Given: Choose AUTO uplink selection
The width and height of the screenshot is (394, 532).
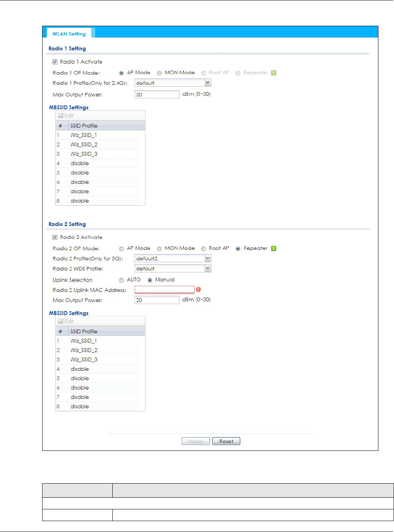Looking at the screenshot, I should tap(121, 280).
